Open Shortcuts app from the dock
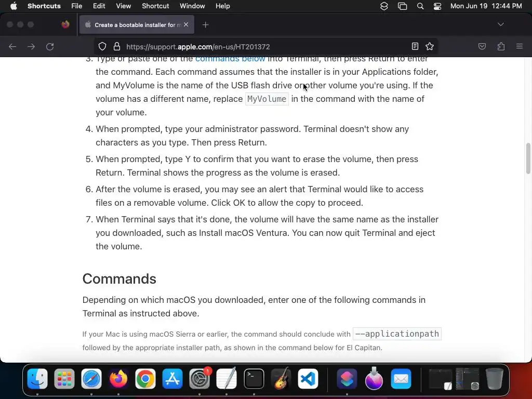Screen dimensions: 532x399 (347, 378)
